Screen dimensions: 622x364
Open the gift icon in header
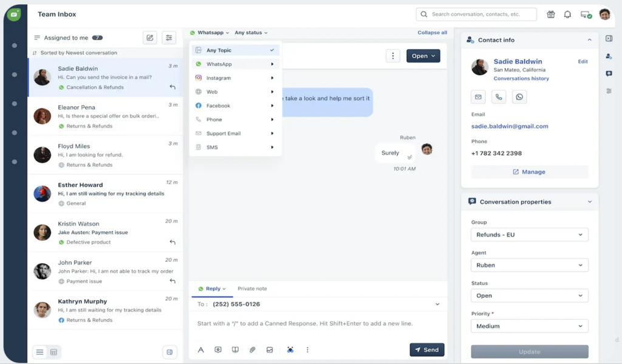551,15
